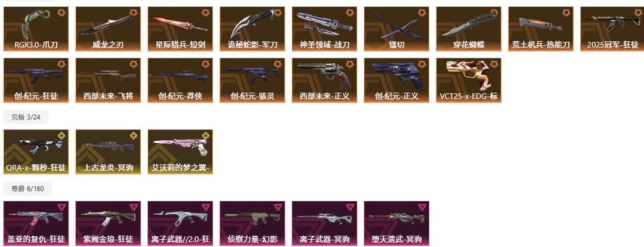This screenshot has width=644, height=247.
Task: Select the 2025冠军-狂徒 rifle skin
Action: click(x=612, y=29)
